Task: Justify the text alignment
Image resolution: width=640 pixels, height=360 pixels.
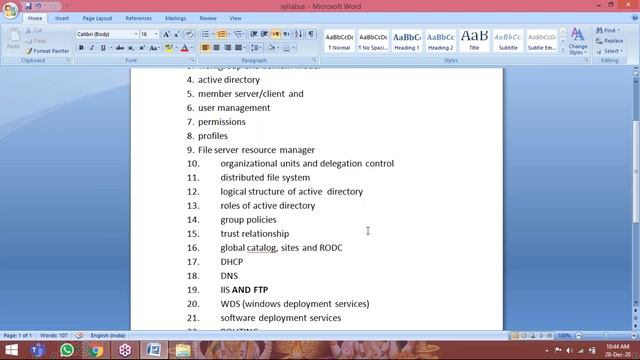Action: [x=238, y=48]
